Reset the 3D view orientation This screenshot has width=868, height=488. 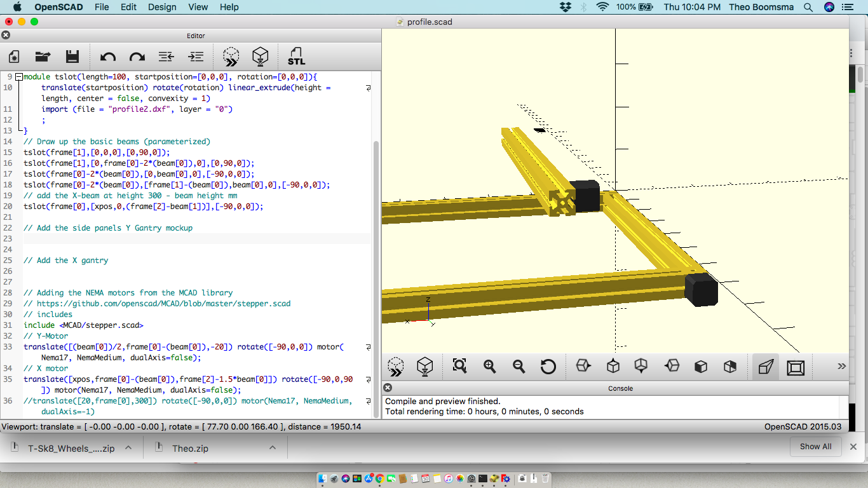tap(548, 366)
